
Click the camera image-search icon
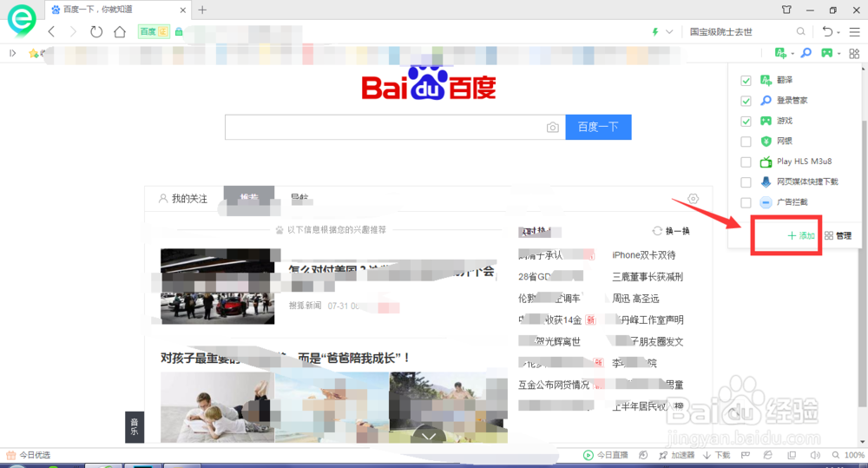tap(552, 128)
